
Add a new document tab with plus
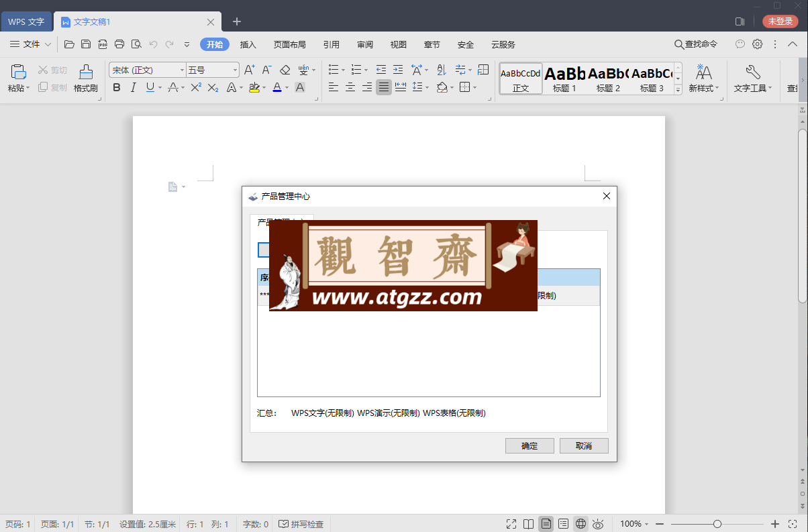tap(237, 21)
